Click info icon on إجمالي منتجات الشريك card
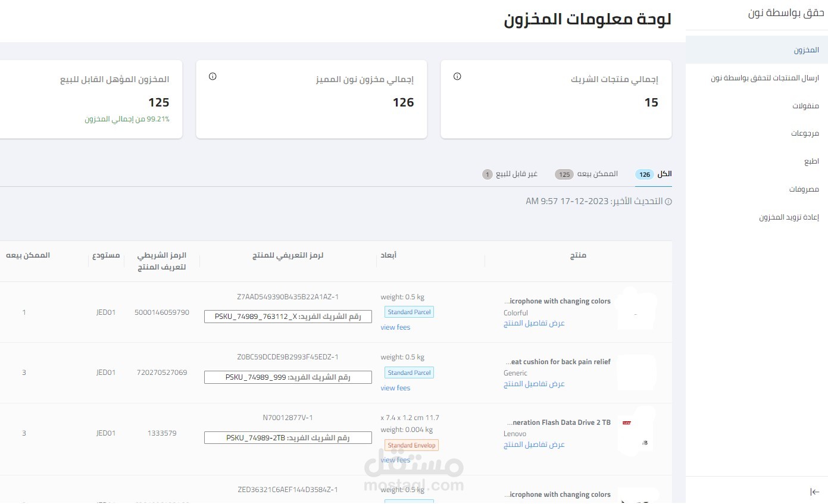 coord(457,76)
